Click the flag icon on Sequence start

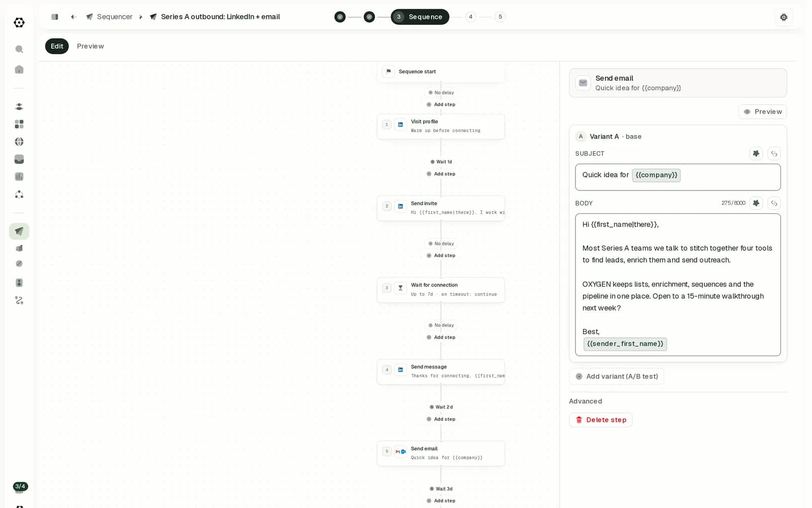(x=389, y=72)
